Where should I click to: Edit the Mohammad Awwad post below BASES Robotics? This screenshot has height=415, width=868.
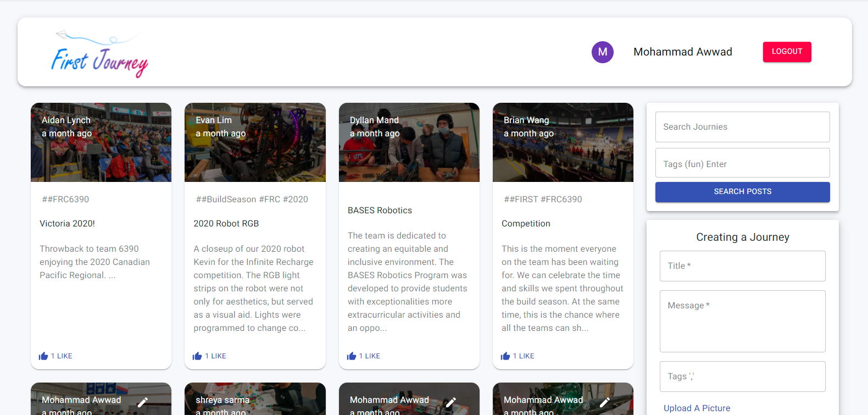point(451,402)
